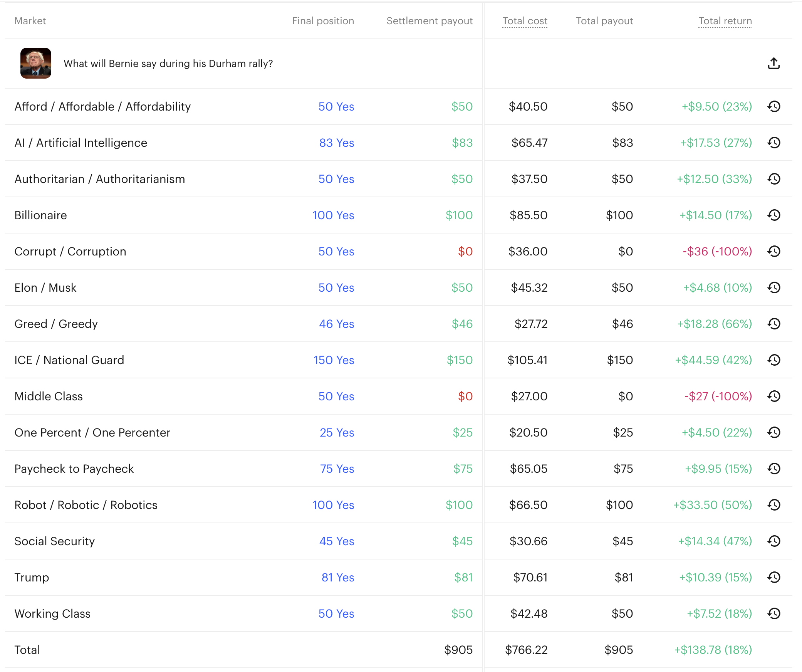Click the Paycheck to Paycheck market row
The width and height of the screenshot is (802, 672).
click(x=74, y=469)
